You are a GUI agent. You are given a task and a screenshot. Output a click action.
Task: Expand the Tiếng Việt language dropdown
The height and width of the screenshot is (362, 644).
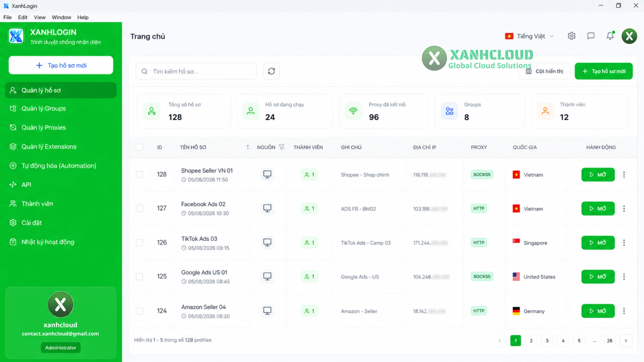pos(530,36)
